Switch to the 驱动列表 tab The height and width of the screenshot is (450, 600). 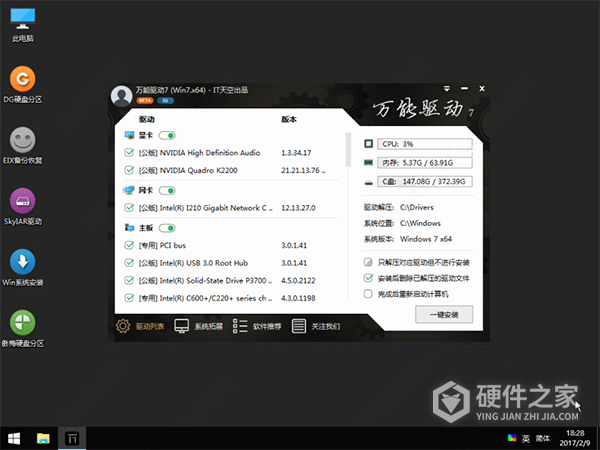[140, 326]
